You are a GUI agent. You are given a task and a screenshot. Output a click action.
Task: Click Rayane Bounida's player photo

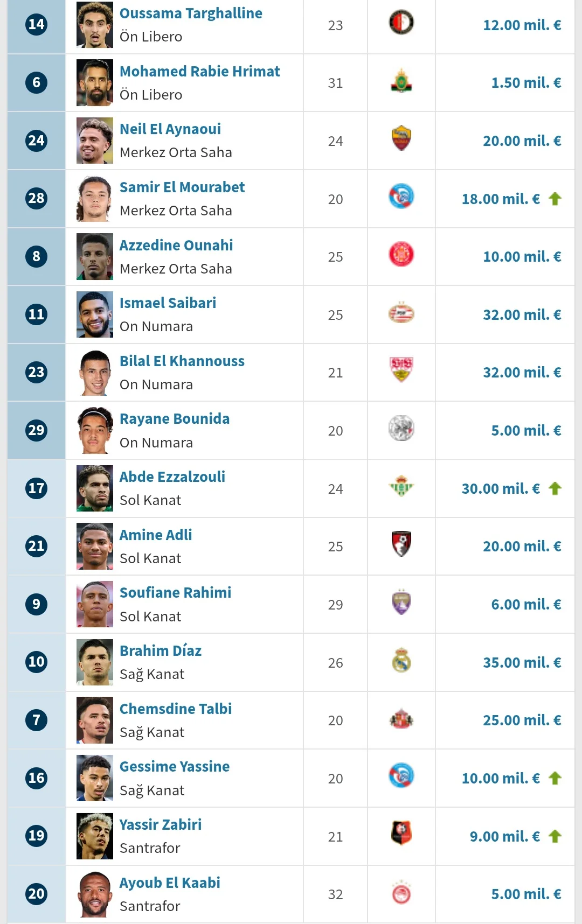(x=95, y=430)
